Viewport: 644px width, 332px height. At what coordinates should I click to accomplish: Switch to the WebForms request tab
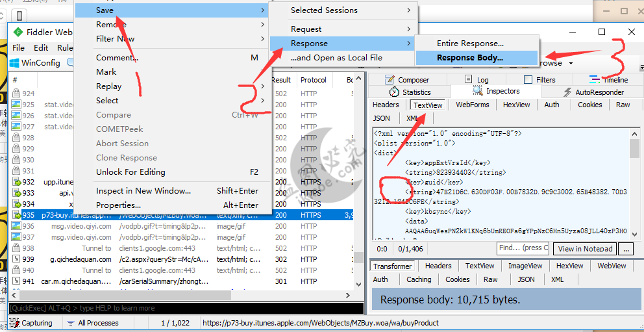pyautogui.click(x=473, y=105)
